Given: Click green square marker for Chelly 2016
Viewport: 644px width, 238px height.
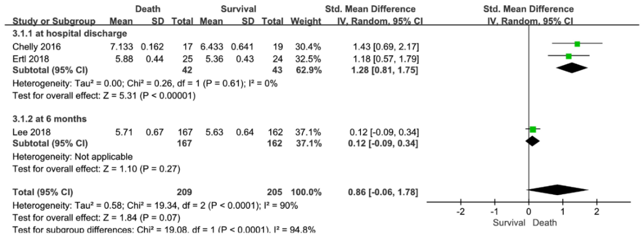Looking at the screenshot, I should point(577,44).
